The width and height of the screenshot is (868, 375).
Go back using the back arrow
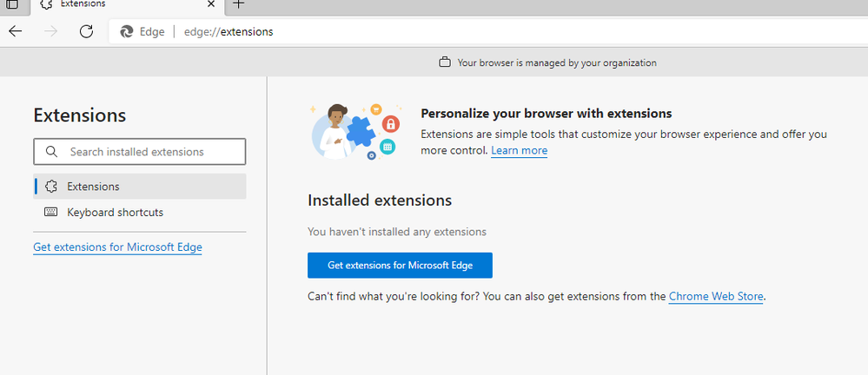coord(16,31)
